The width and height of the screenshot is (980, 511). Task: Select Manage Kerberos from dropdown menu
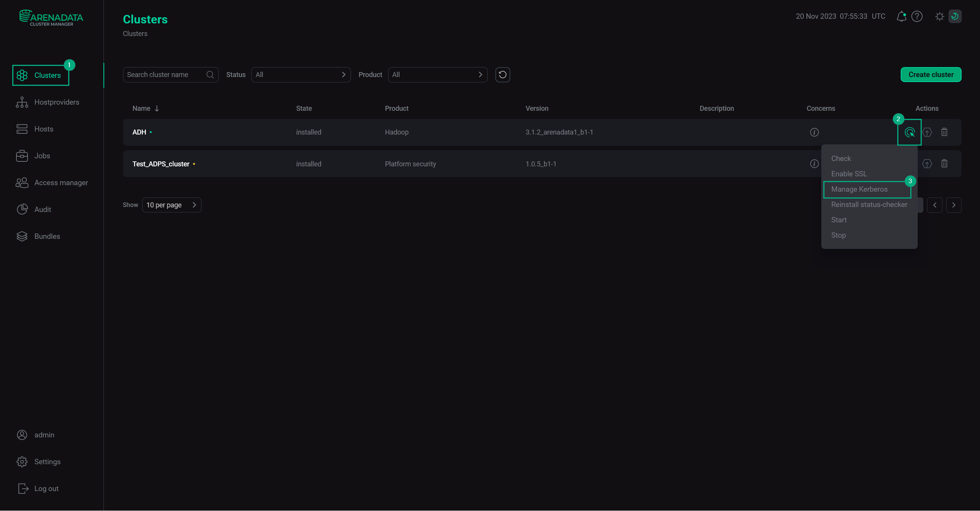pos(859,189)
